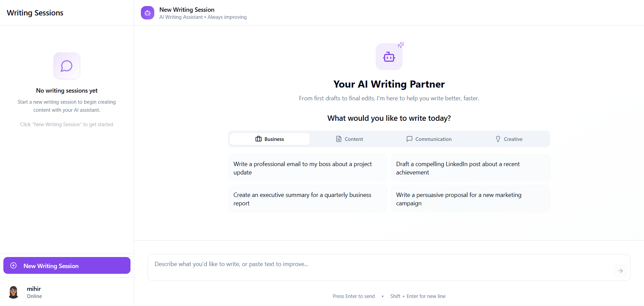Pick the LinkedIn post achievement prompt

pyautogui.click(x=470, y=168)
